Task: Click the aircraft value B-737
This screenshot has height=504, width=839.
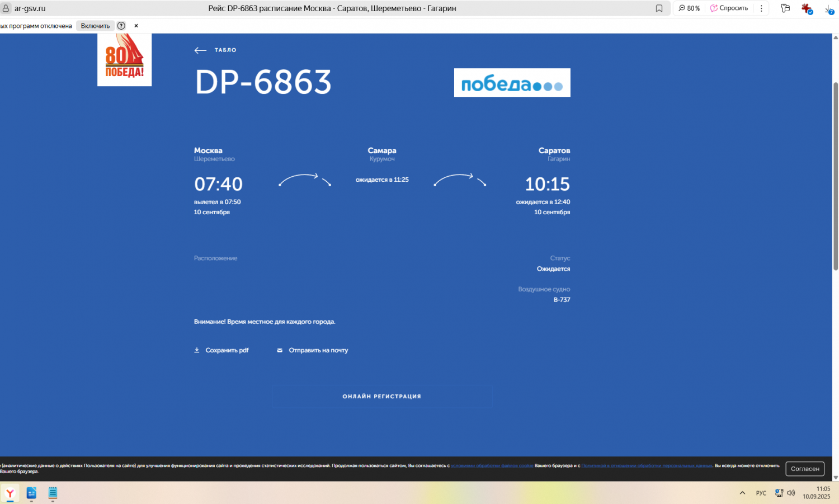Action: (x=562, y=300)
